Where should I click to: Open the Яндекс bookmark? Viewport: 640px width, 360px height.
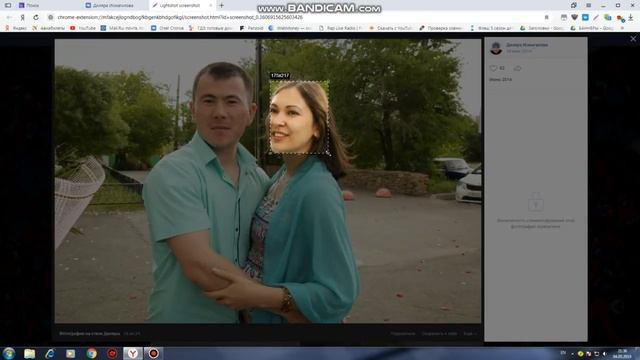(16, 28)
